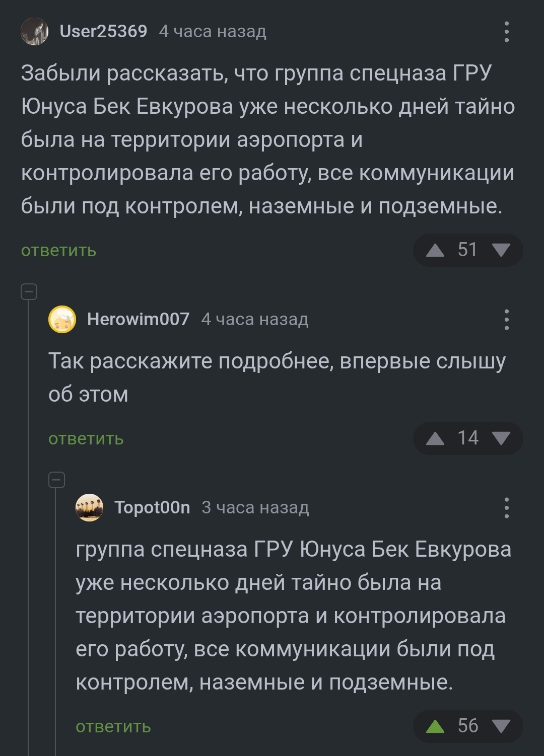Downvote Topot00n's comment rated 56

[501, 726]
